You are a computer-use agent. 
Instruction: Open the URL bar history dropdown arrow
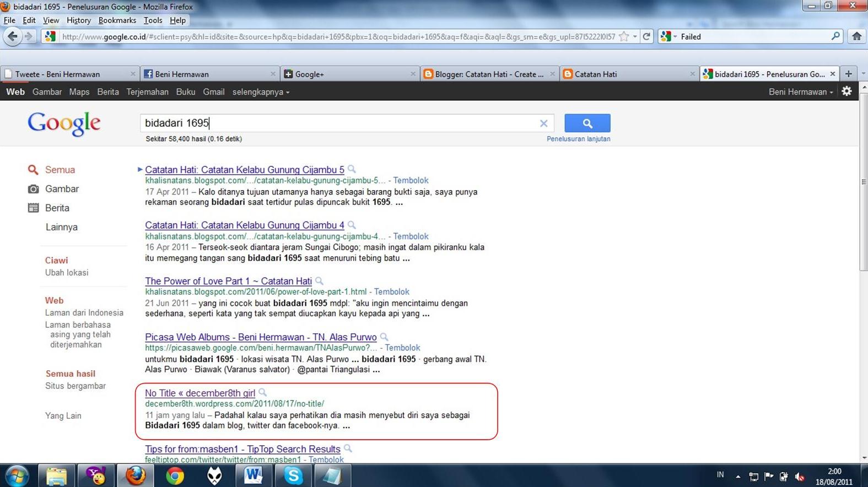635,36
